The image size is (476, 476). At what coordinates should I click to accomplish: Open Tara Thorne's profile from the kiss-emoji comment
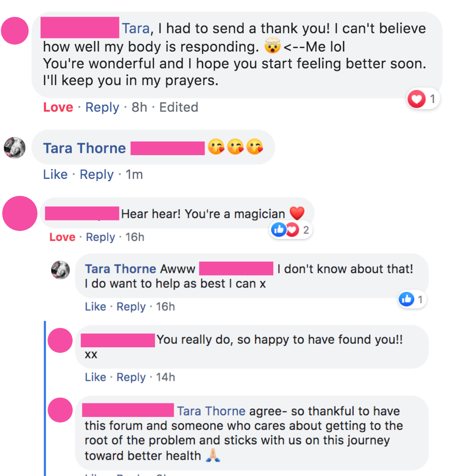[84, 148]
